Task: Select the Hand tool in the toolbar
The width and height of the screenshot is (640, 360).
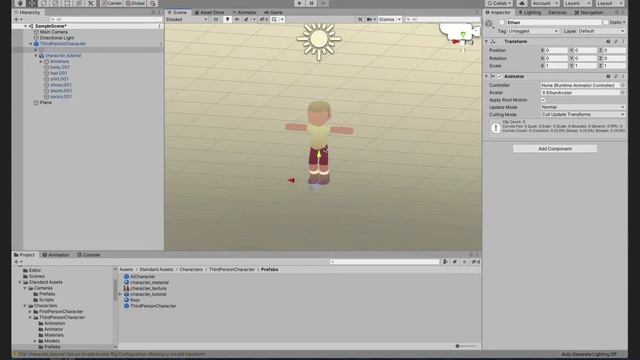Action: pyautogui.click(x=20, y=3)
